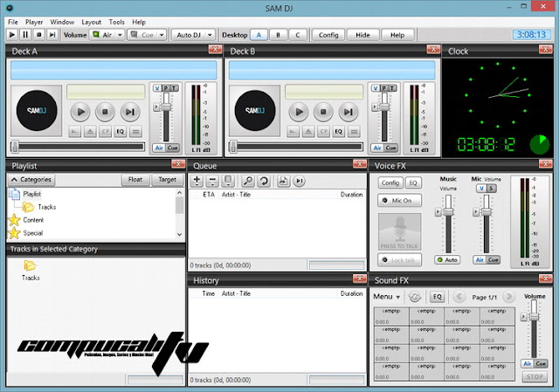The image size is (559, 392).
Task: Click the Queue add (plus) icon
Action: pos(197,181)
